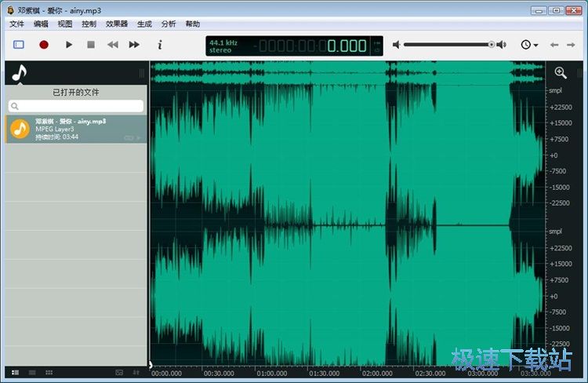Select ainy.mp3 in the opened files list
588x383 pixels.
[76, 129]
